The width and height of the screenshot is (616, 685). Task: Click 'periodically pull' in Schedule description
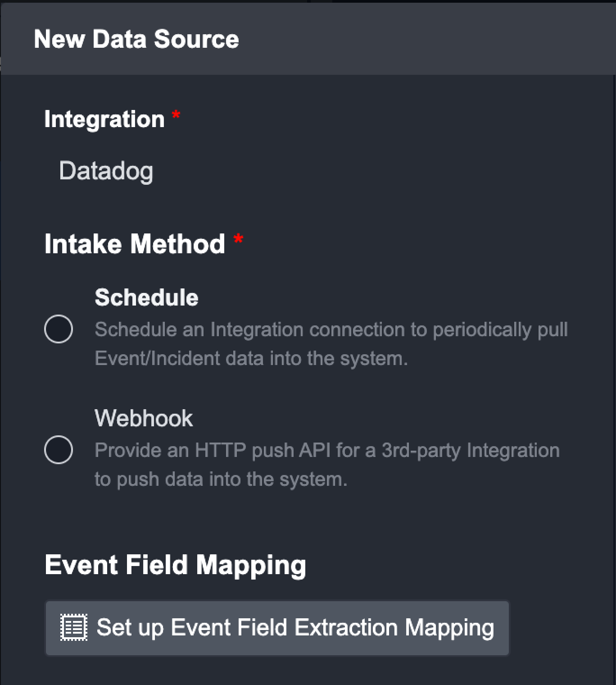(500, 329)
